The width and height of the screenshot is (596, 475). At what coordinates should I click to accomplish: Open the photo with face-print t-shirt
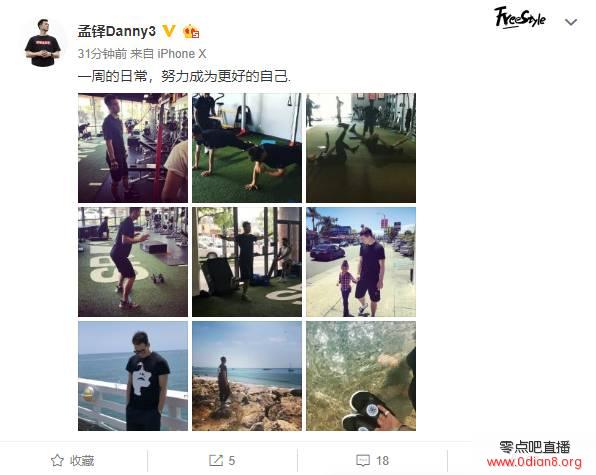tap(133, 376)
